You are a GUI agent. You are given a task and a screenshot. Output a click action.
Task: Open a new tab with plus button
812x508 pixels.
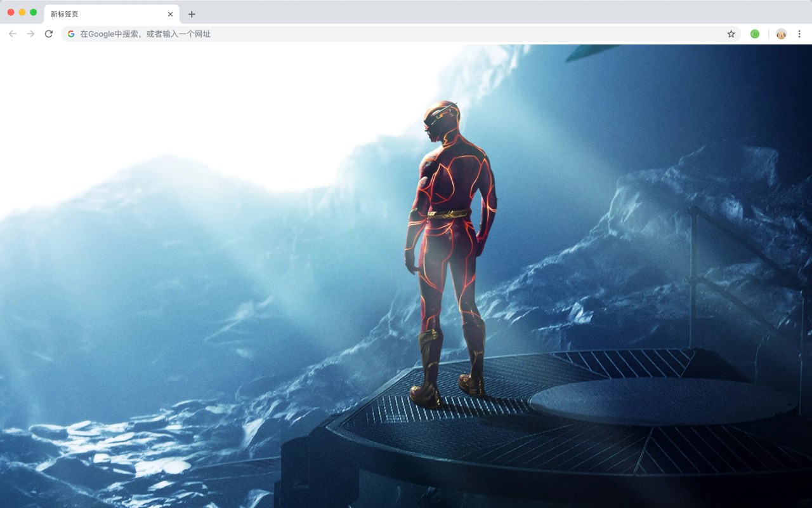tap(192, 14)
